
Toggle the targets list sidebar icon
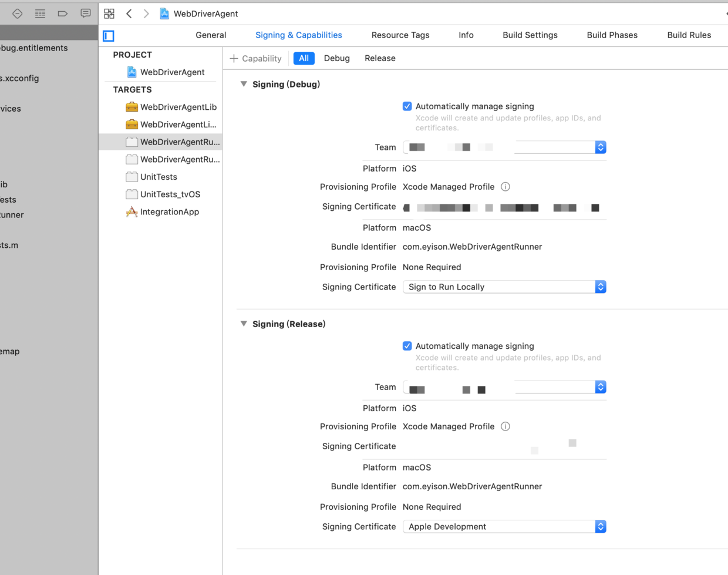click(x=109, y=36)
